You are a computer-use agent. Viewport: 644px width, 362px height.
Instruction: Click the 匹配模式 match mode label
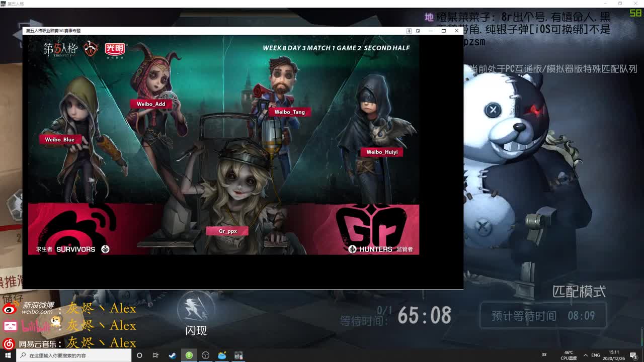pyautogui.click(x=579, y=292)
